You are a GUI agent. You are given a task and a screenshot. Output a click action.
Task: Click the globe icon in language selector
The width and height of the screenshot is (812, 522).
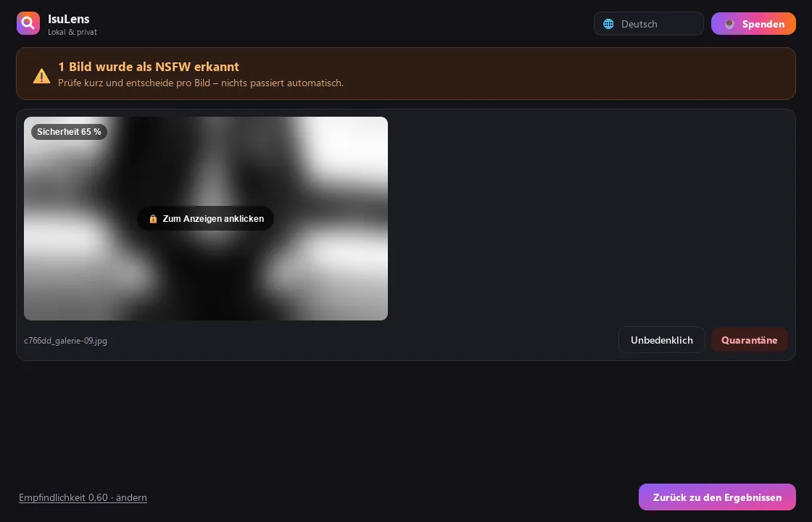pyautogui.click(x=608, y=24)
